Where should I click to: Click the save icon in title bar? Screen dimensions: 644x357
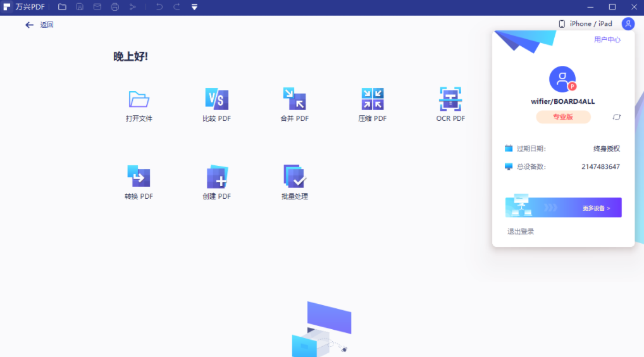(80, 7)
